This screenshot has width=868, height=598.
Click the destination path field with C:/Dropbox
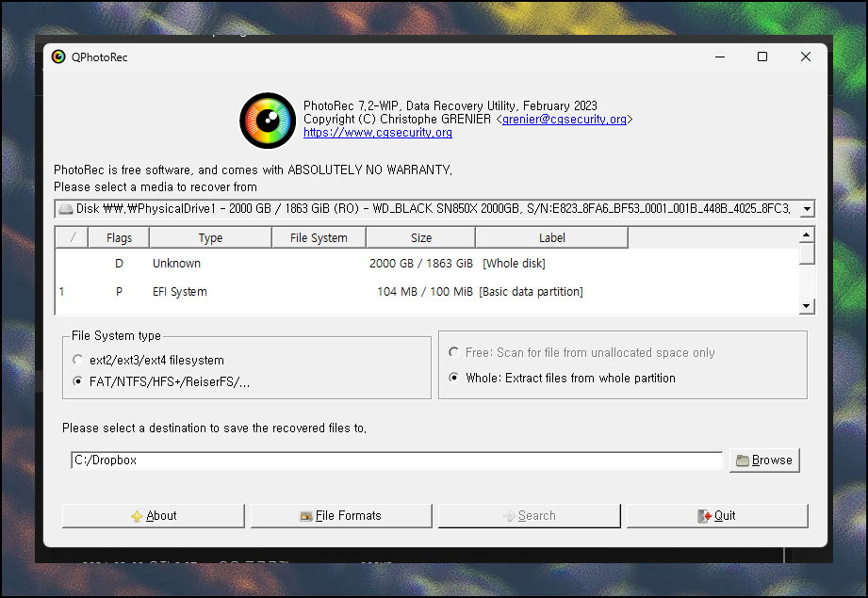(397, 461)
